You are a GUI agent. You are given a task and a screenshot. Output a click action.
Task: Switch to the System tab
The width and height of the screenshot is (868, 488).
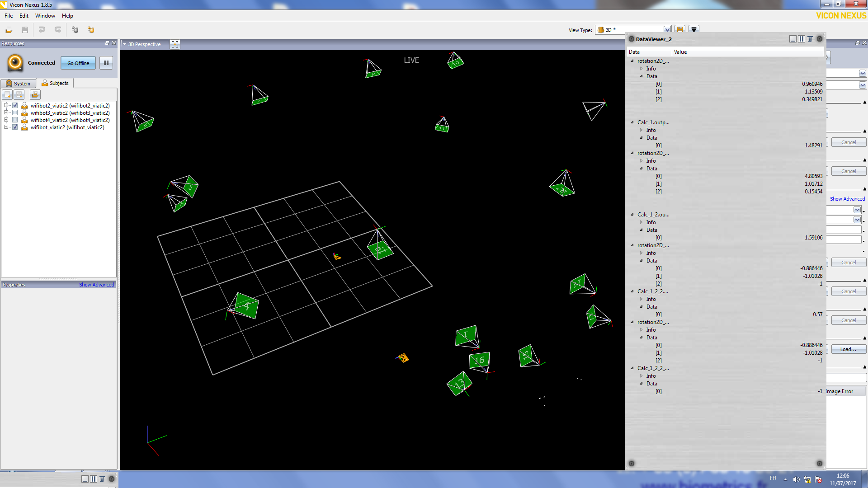(18, 84)
